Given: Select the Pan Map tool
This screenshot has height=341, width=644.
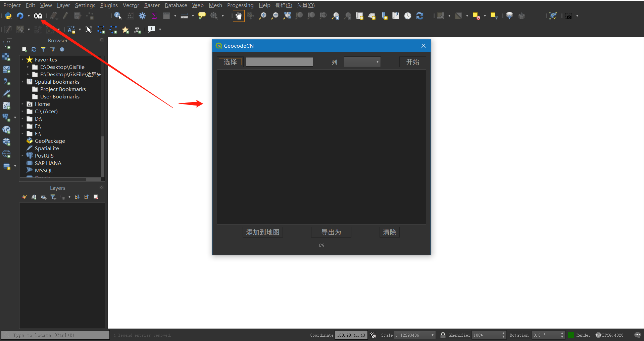Looking at the screenshot, I should coord(239,16).
